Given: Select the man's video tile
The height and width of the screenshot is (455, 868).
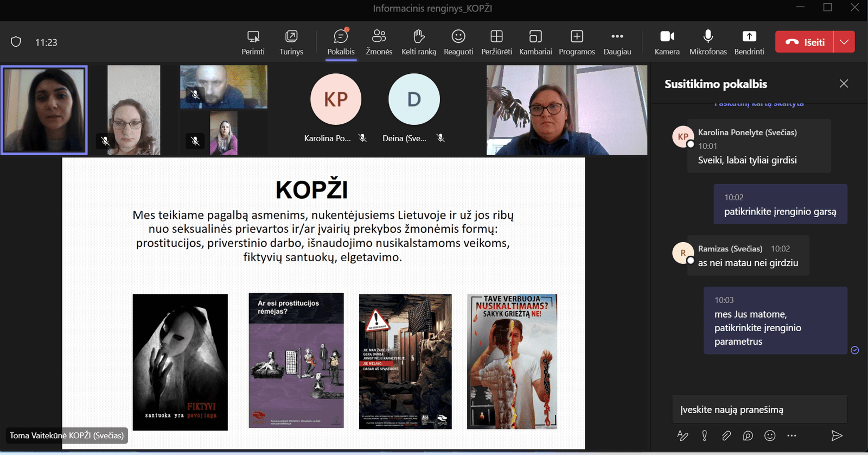Looking at the screenshot, I should [224, 87].
